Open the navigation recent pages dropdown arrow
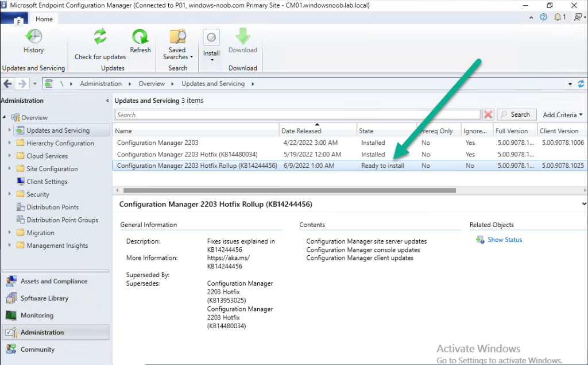Screen dimensions: 588x365 click(x=35, y=84)
